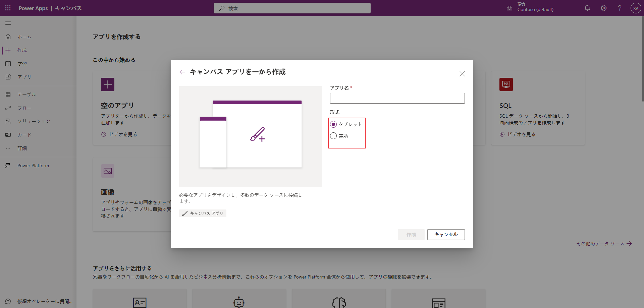Click the canvas app preview illustration
Viewport: 644px width, 308px height.
[251, 136]
